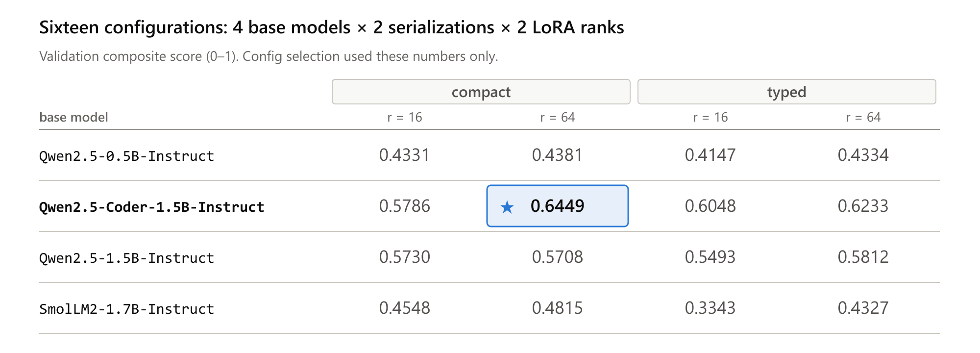
Task: Click the typed column group header
Action: pos(787,92)
